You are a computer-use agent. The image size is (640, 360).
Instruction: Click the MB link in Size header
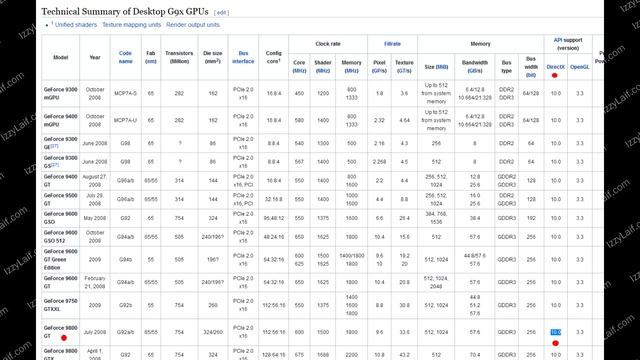(x=442, y=67)
